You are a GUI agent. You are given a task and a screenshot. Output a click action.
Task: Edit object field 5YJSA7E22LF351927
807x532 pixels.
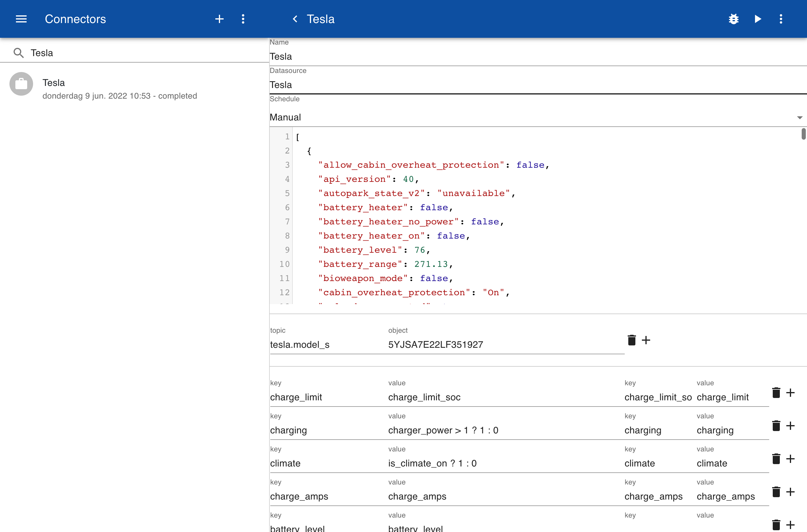click(x=506, y=345)
